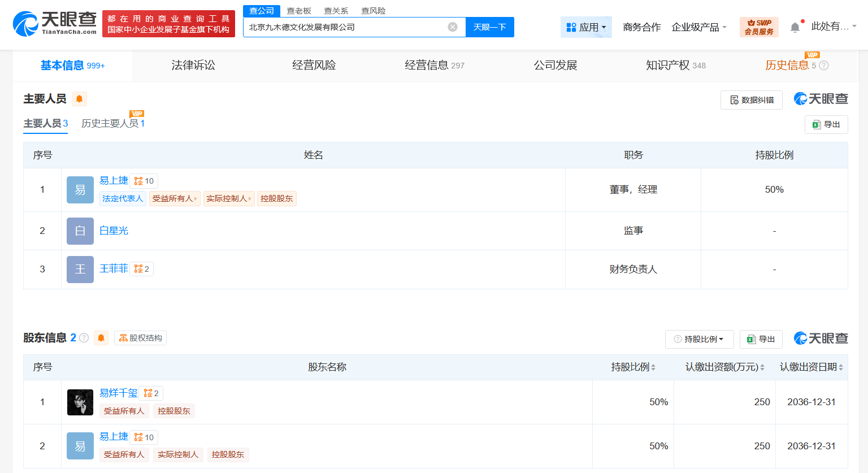Open the 应用 dropdown menu

586,27
